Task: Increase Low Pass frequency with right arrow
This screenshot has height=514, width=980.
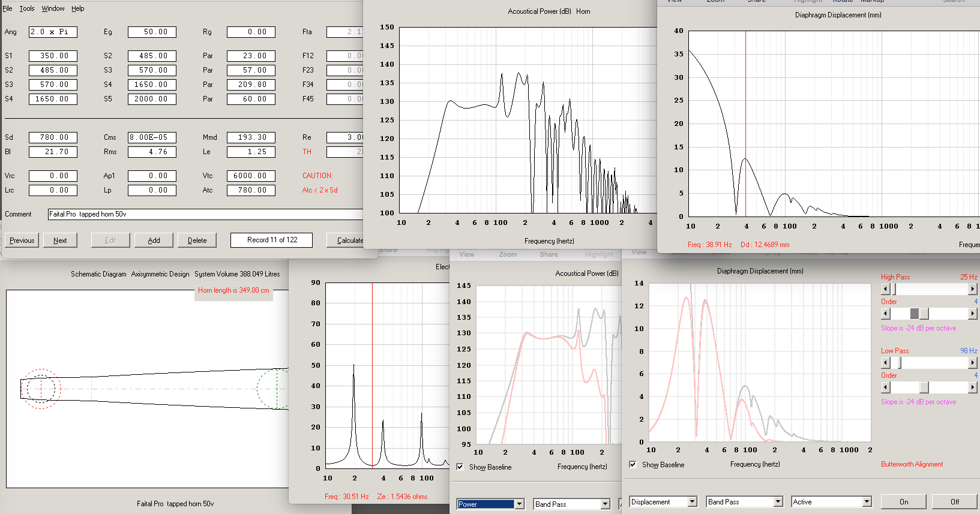Action: [x=973, y=363]
